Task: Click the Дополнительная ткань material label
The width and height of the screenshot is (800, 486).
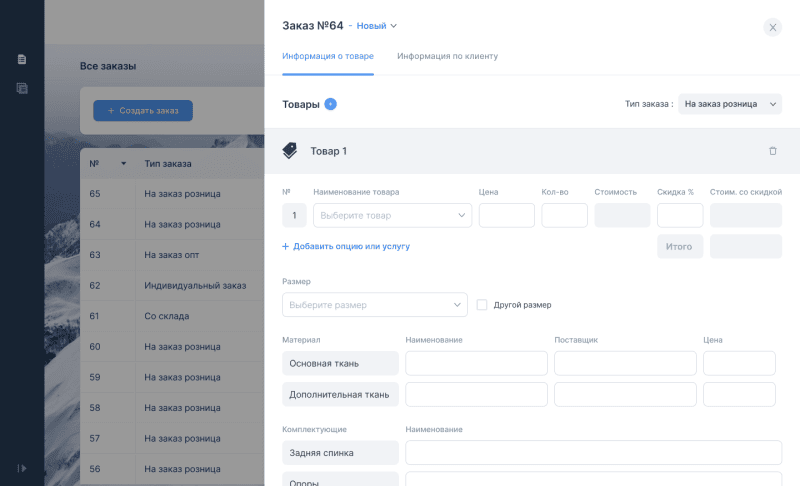Action: coord(340,394)
